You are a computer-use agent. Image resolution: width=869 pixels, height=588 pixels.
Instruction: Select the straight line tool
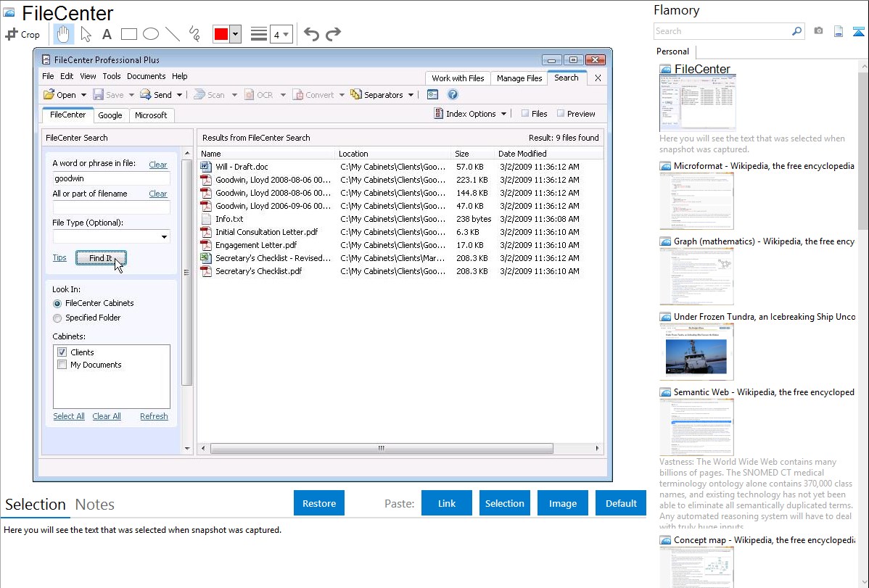(173, 34)
